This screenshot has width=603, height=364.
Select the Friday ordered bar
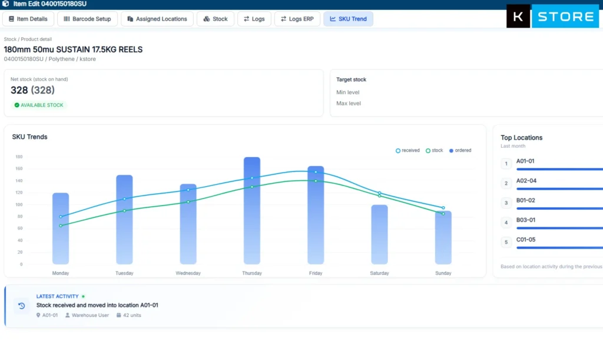[x=316, y=215]
